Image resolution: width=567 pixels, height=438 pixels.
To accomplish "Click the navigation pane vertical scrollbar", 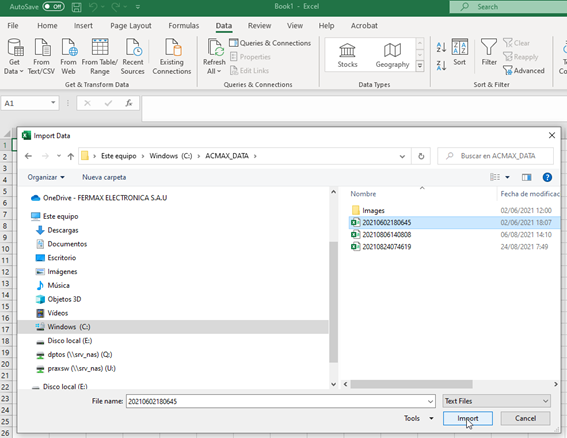I will (333, 302).
